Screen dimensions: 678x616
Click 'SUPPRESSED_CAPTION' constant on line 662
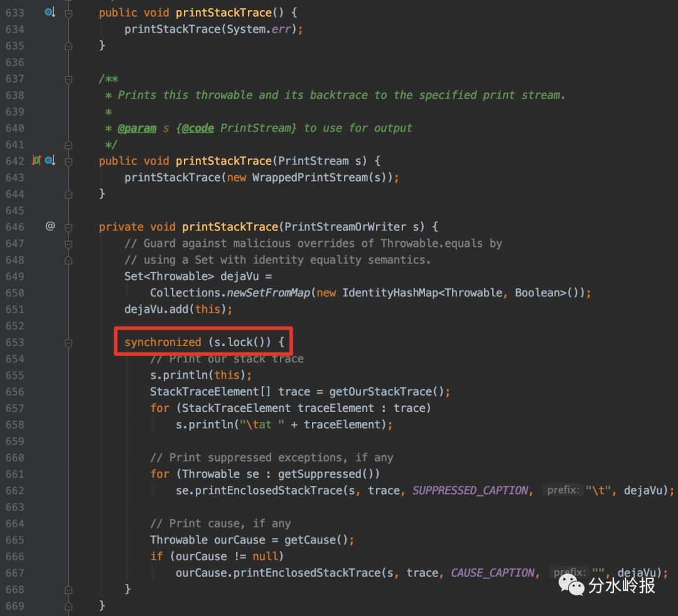[x=470, y=490]
